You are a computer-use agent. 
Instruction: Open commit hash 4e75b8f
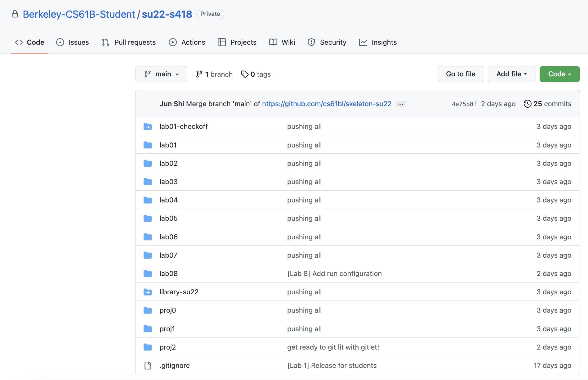tap(464, 104)
